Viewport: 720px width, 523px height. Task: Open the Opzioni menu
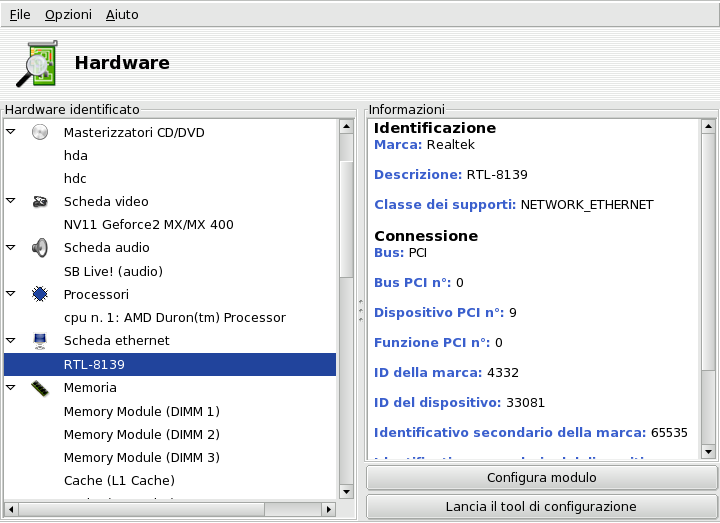coord(68,15)
